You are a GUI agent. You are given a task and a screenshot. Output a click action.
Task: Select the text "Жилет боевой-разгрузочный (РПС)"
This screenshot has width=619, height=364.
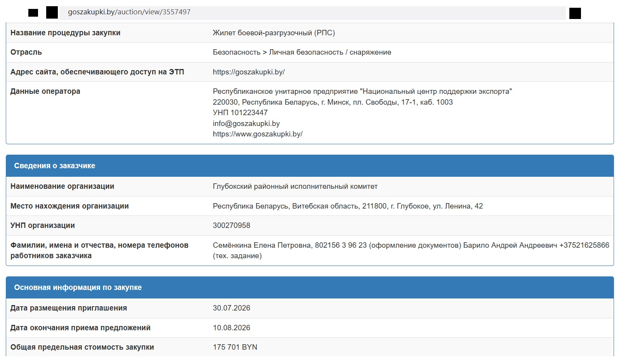[274, 33]
